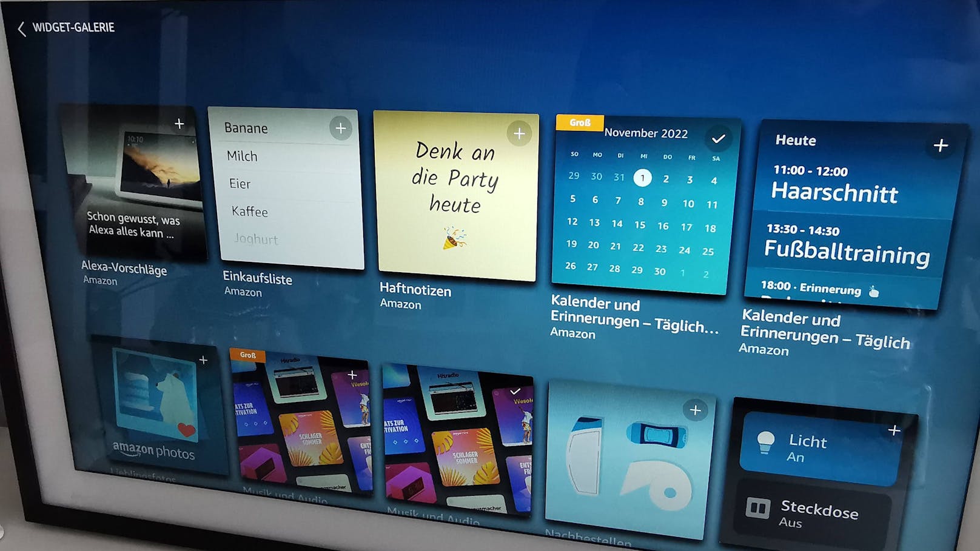
Task: Select Milch in the shopping list
Action: pyautogui.click(x=242, y=156)
